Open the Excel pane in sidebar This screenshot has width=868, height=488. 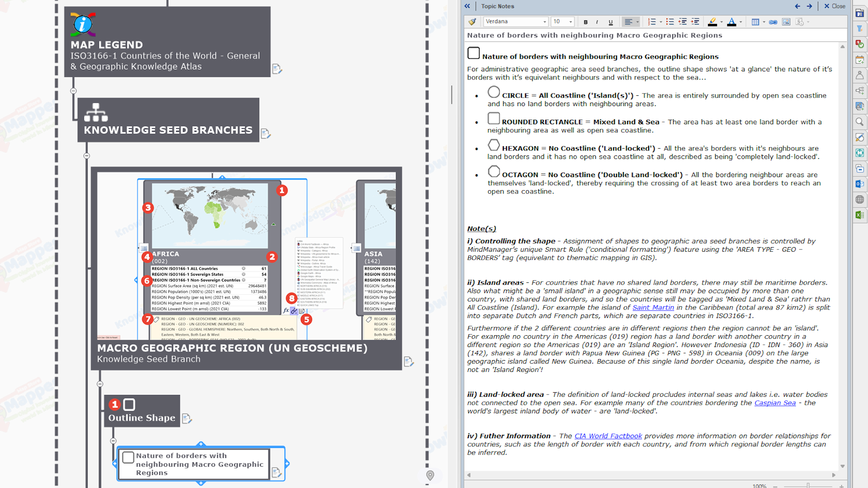[x=859, y=215]
